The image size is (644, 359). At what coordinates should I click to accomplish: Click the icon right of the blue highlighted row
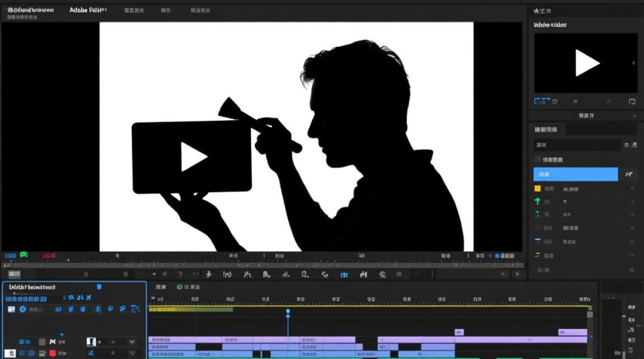coord(629,175)
